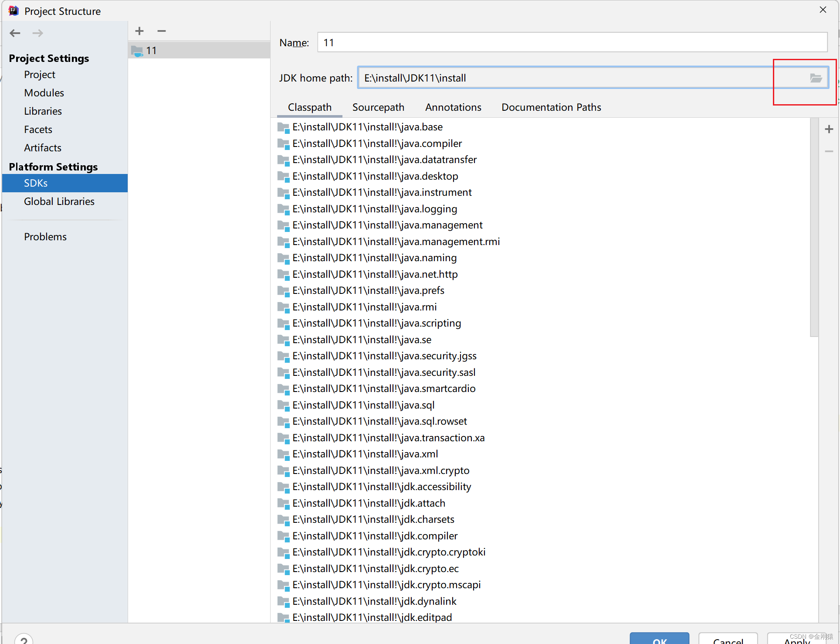Viewport: 840px width, 644px height.
Task: Switch to the Documentation Paths tab
Action: coord(551,107)
